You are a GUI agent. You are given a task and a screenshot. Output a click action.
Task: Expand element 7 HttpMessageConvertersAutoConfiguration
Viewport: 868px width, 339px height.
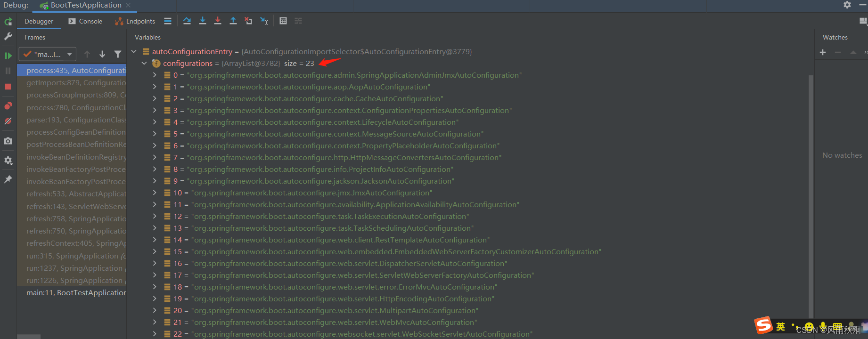point(155,157)
